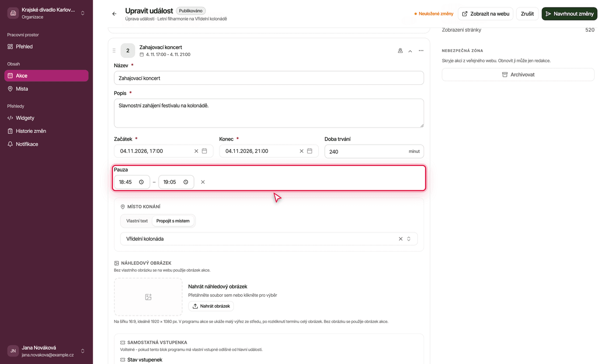
Task: Focus the Název input field
Action: click(269, 78)
